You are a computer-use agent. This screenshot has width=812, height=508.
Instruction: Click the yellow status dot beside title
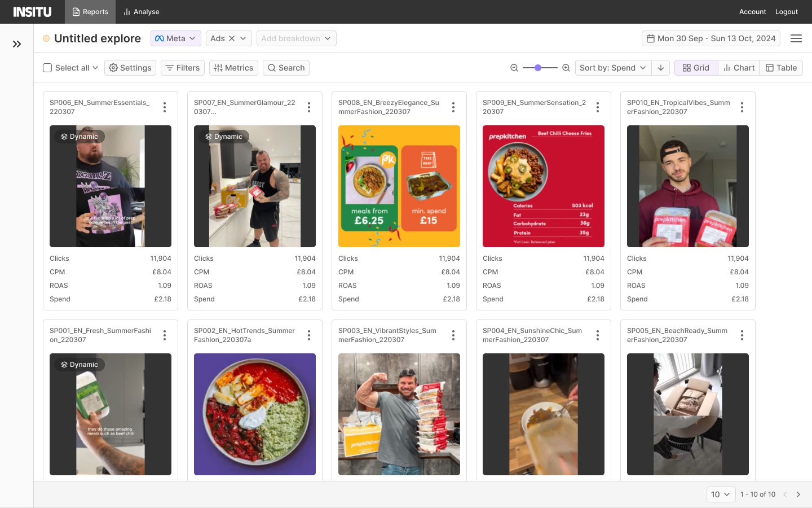coord(46,38)
